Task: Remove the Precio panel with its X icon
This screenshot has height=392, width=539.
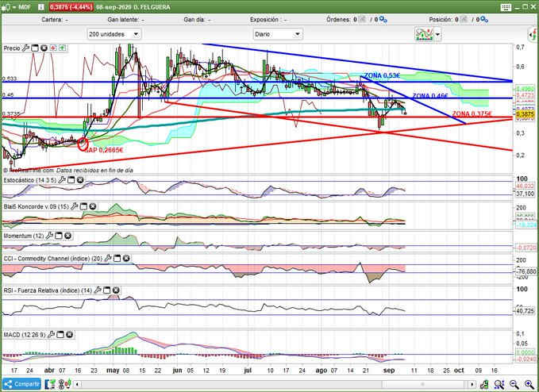Action: [x=44, y=48]
